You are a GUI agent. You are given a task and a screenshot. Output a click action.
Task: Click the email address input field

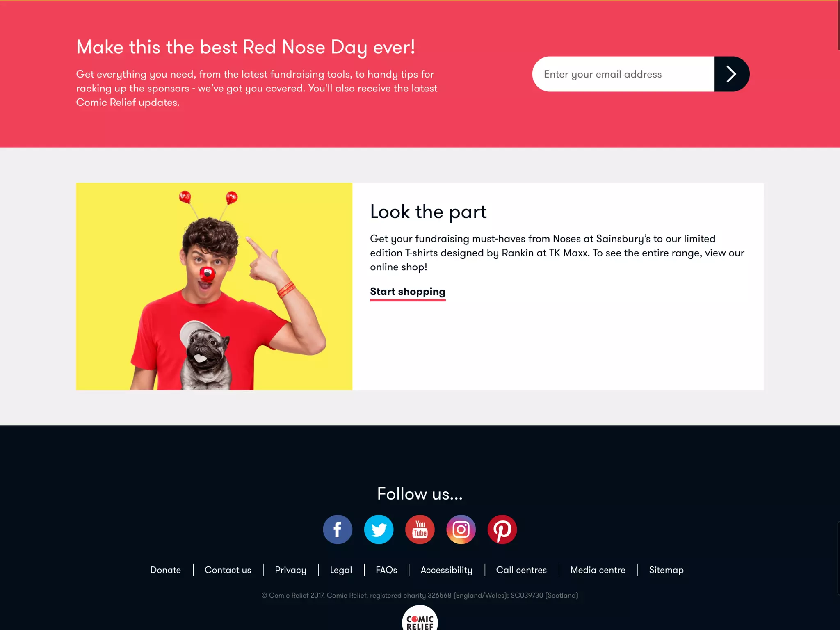coord(623,74)
